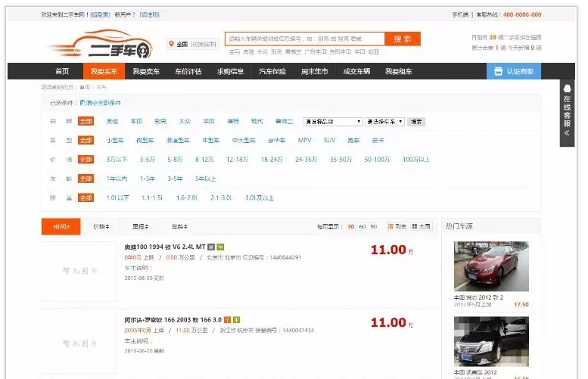Image resolution: width=588 pixels, height=379 pixels.
Task: Go to 车价评估 in the nav bar
Action: (x=188, y=71)
